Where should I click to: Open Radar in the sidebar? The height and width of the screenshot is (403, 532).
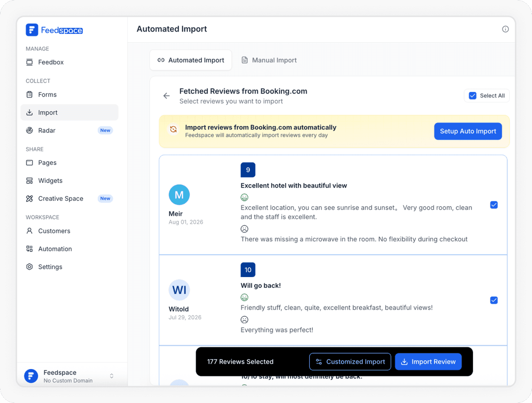[69, 130]
